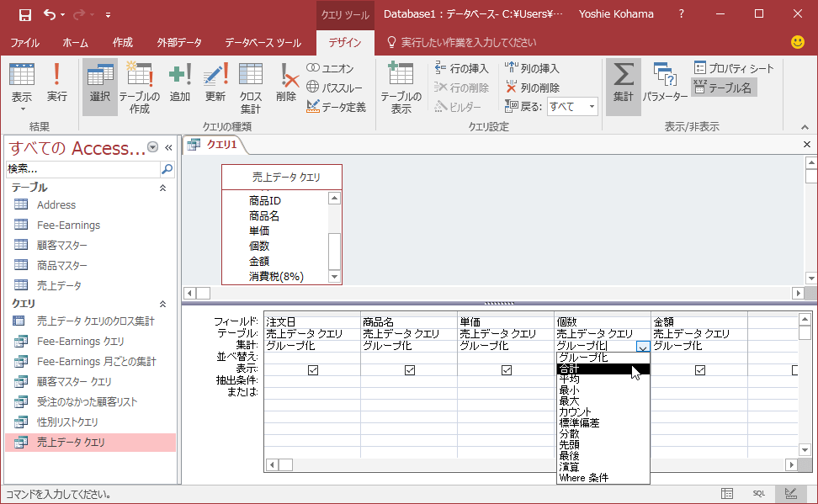
Task: Select the 更新 update query icon
Action: coord(215,82)
